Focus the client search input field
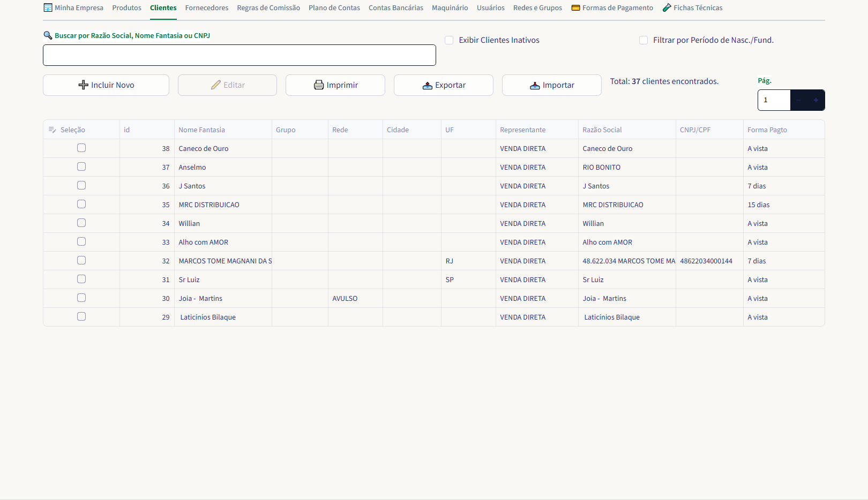 coord(240,55)
